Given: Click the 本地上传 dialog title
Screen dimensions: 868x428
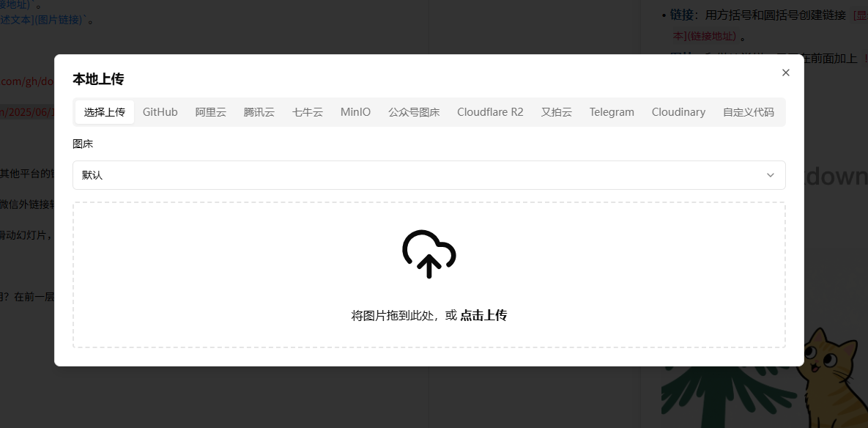Looking at the screenshot, I should [98, 79].
